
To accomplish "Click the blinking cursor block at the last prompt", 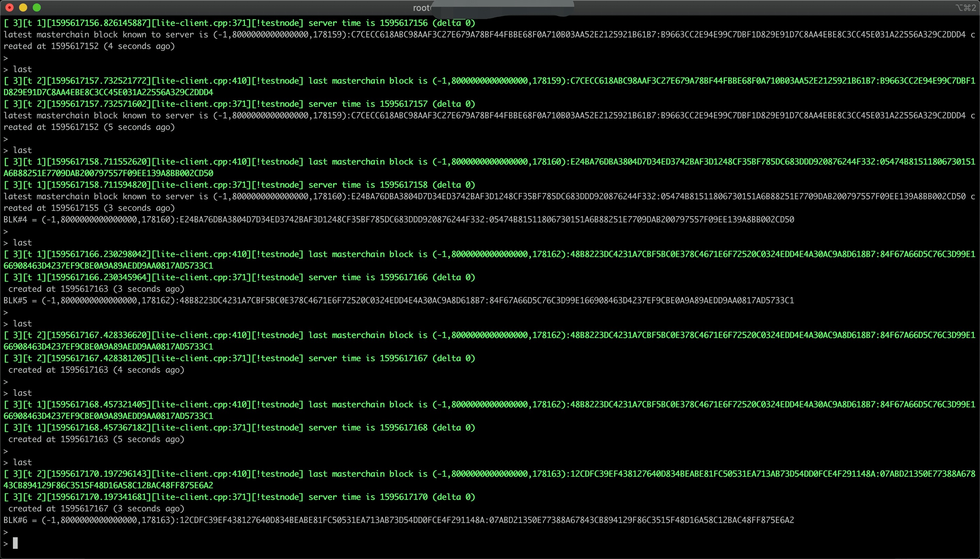I will pos(15,543).
